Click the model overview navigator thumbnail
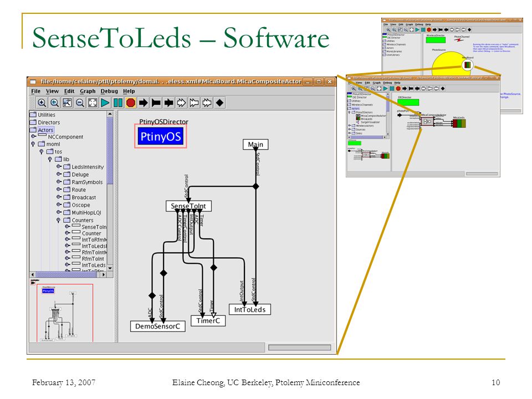Screen dimensions: 532x399 tap(65, 313)
